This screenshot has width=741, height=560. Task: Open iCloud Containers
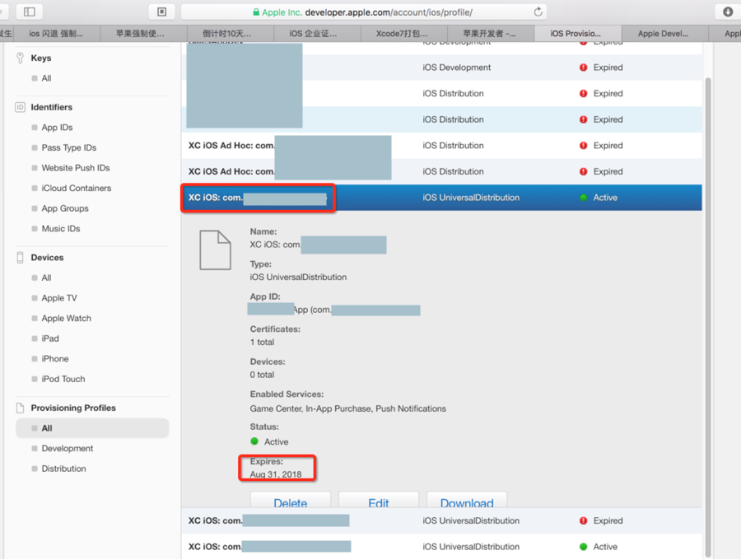76,188
